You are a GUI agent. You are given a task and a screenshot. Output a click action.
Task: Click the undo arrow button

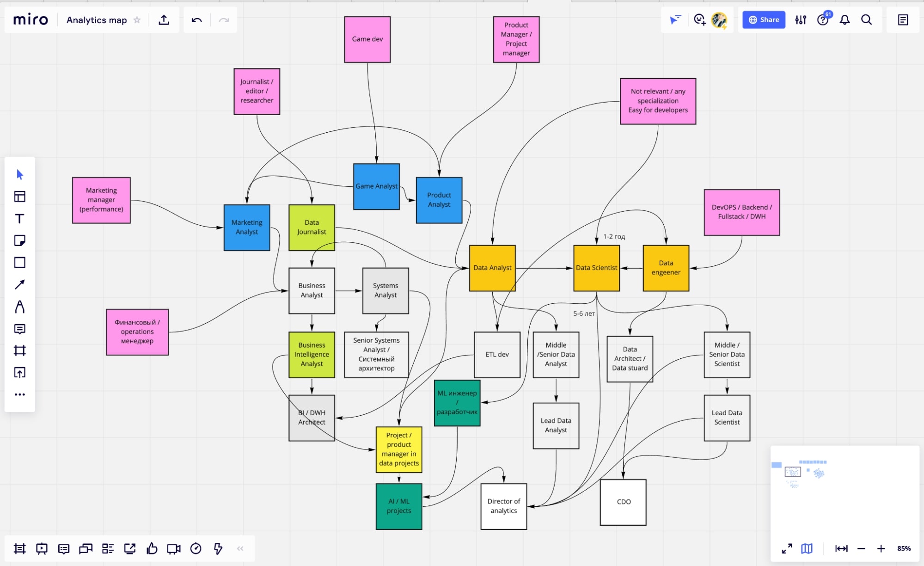196,20
